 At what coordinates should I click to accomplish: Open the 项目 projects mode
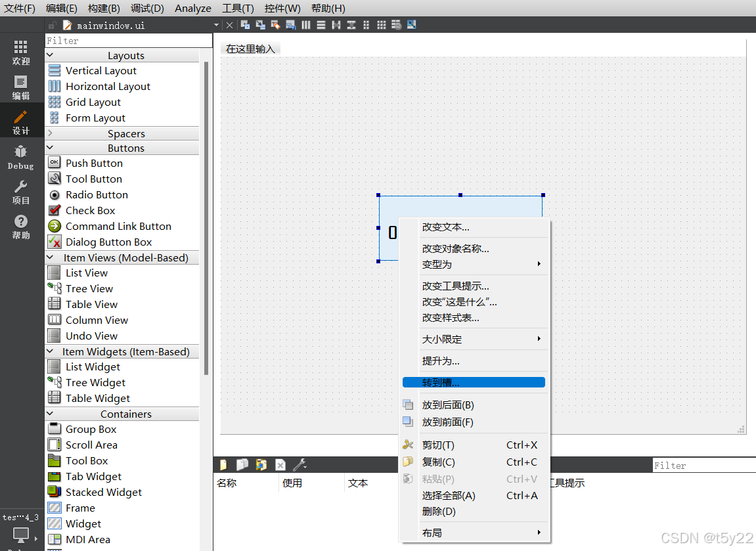(21, 192)
